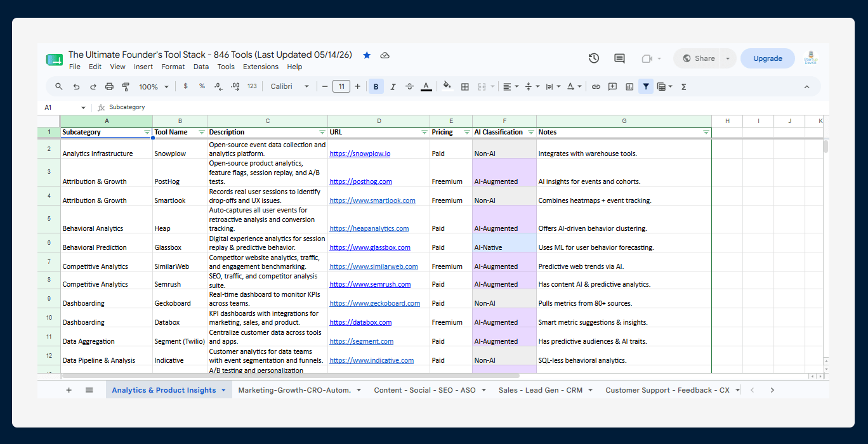Switch to Sales - Lead Gen - CRM tab
868x444 pixels.
[546, 390]
